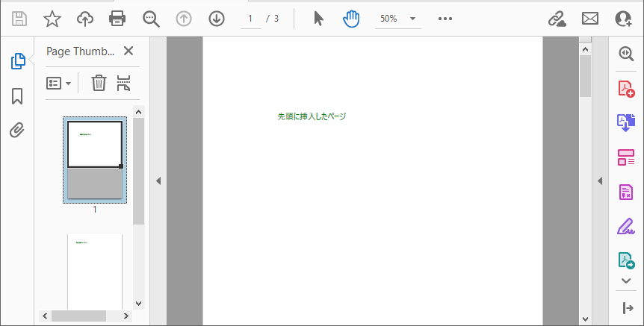The width and height of the screenshot is (644, 326).
Task: Expand more tools chevron in right pane
Action: (626, 281)
